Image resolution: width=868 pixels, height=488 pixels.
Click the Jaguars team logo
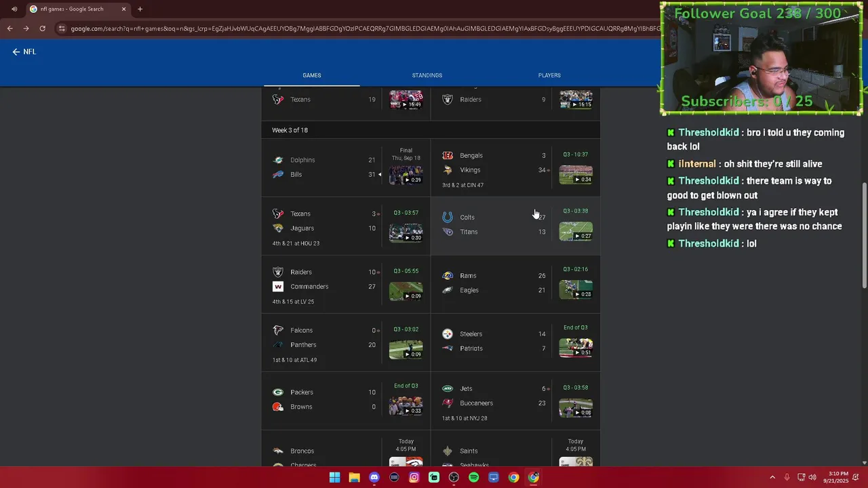[278, 228]
